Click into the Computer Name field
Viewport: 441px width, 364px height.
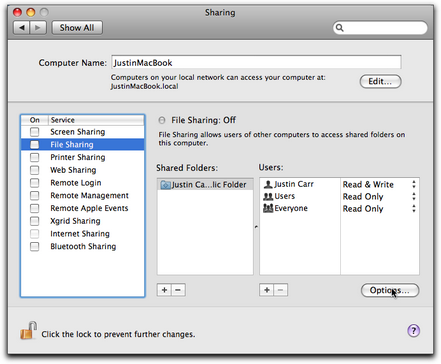[x=256, y=63]
